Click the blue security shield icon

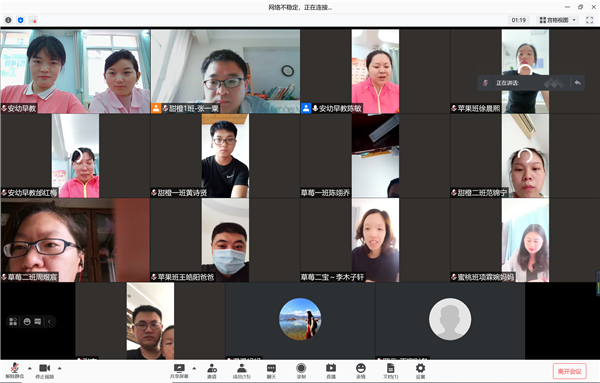tap(21, 20)
